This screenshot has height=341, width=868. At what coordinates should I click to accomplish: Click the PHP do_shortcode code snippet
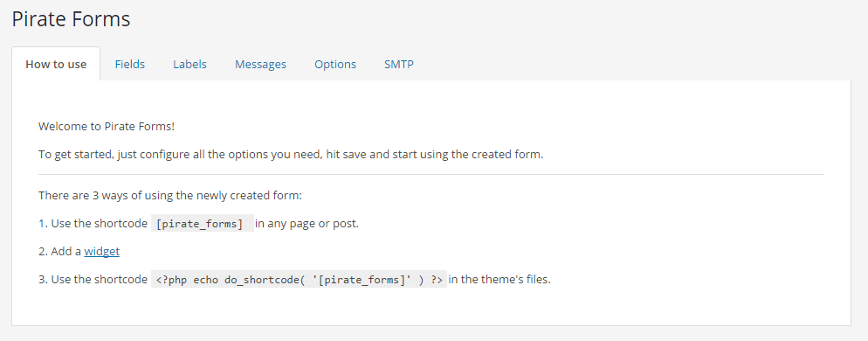(x=299, y=280)
